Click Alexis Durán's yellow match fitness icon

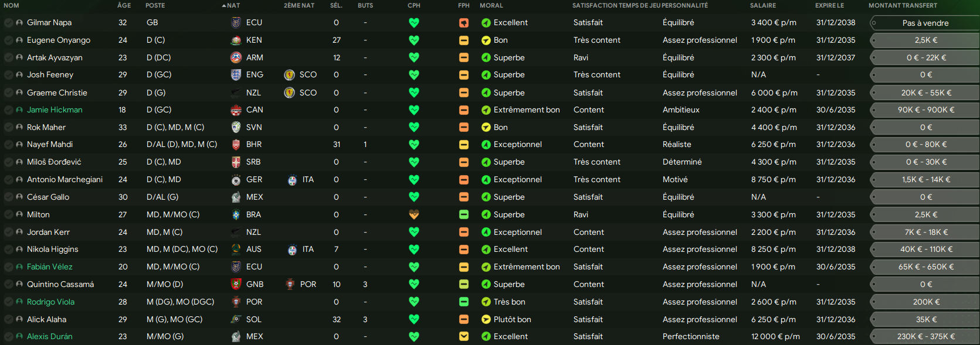click(463, 337)
